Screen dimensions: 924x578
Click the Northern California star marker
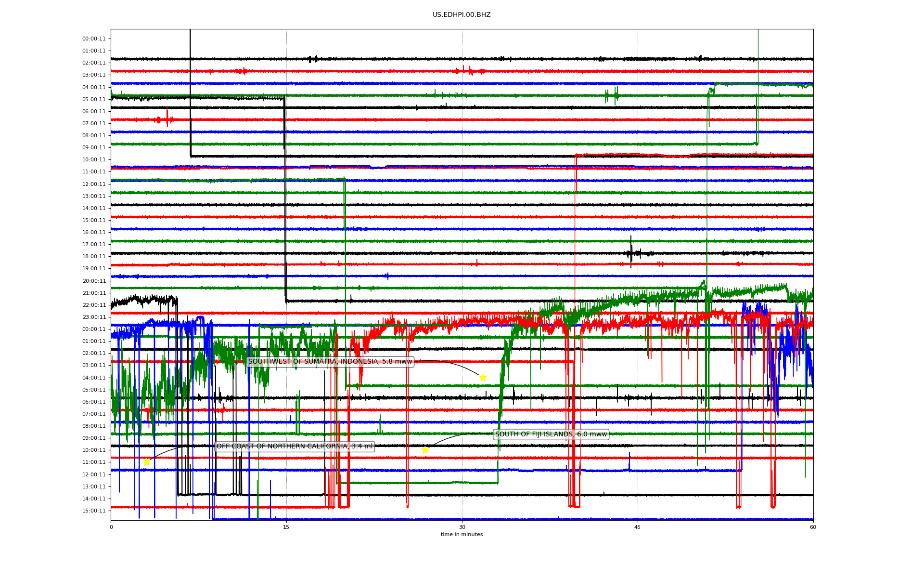click(x=146, y=462)
